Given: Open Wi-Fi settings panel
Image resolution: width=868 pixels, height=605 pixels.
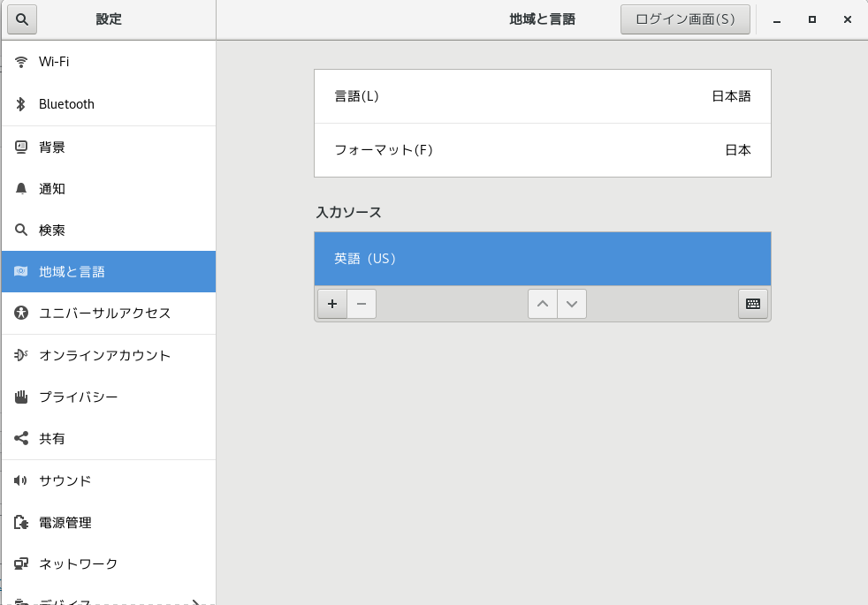Looking at the screenshot, I should [109, 62].
